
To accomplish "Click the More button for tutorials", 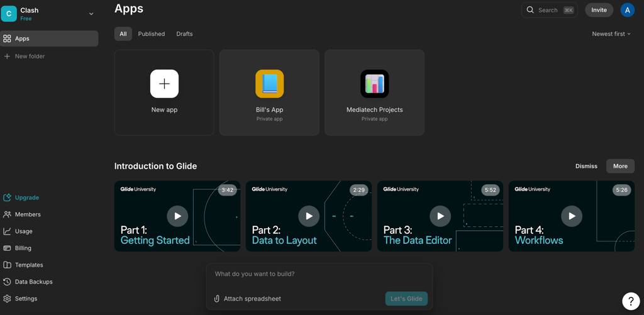I will pos(620,167).
